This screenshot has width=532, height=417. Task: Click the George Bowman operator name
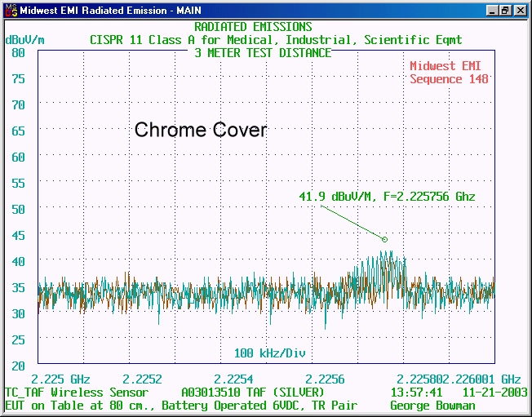[x=432, y=406]
